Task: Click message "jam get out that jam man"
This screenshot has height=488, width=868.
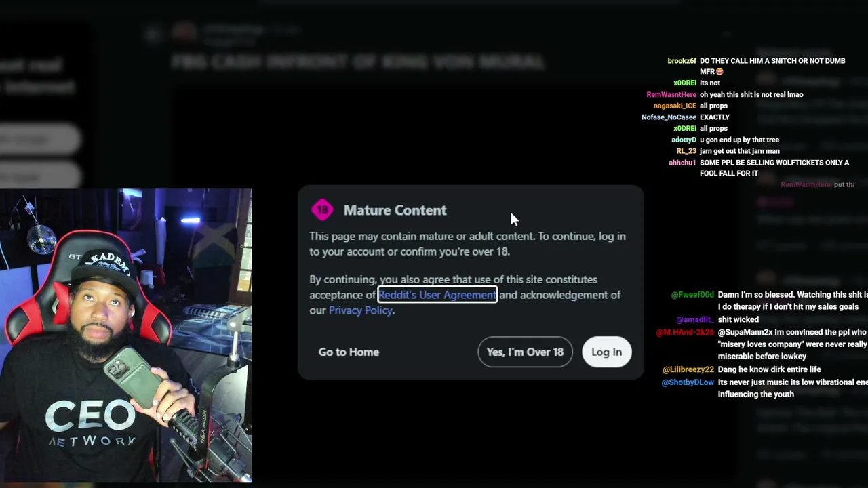Action: click(740, 151)
